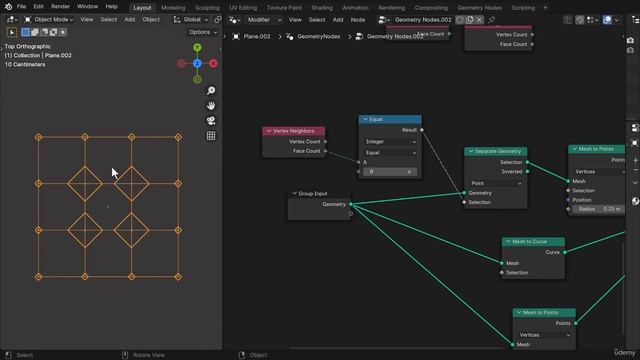The height and width of the screenshot is (360, 640).
Task: Unlink node group X icon
Action: tap(479, 20)
